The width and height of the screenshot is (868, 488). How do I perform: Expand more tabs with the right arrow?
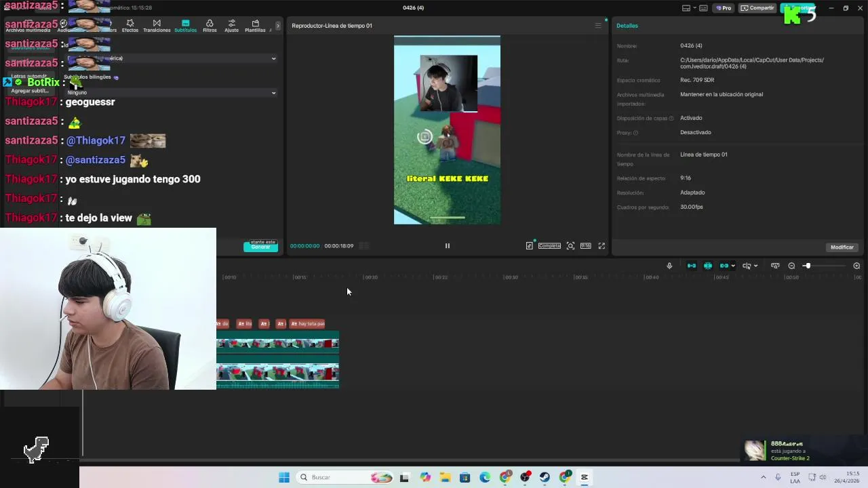[x=277, y=26]
